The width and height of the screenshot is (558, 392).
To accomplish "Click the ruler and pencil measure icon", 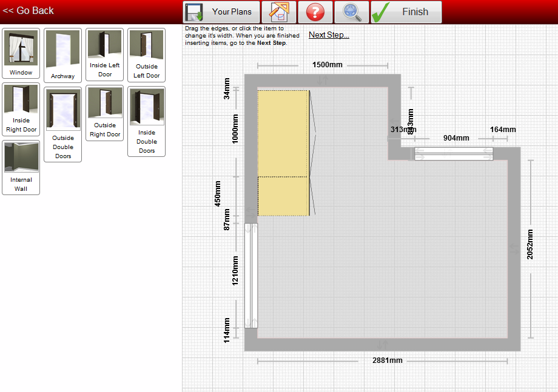I will coord(279,12).
